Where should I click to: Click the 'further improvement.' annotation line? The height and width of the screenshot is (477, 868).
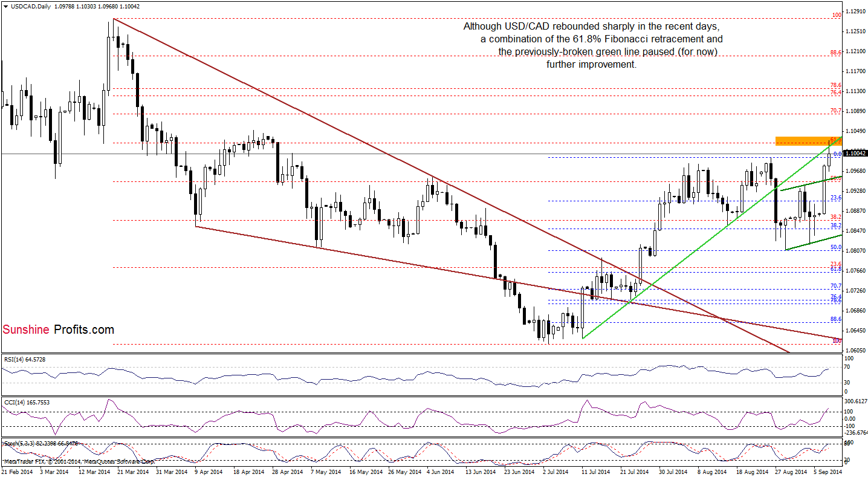[591, 64]
